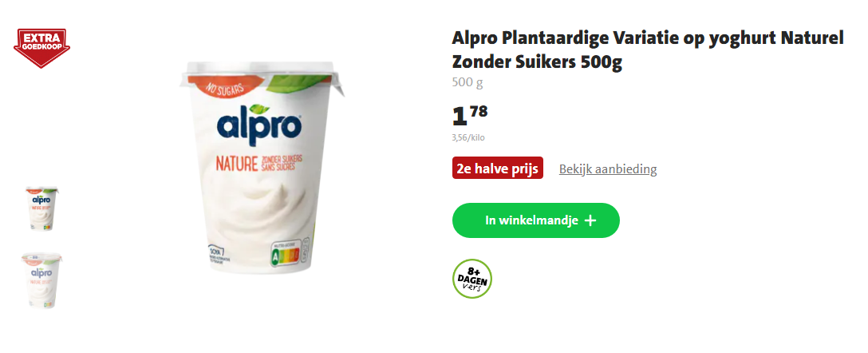Click the Alpro Plantaardige Variatie product title
868x353 pixels.
click(648, 50)
